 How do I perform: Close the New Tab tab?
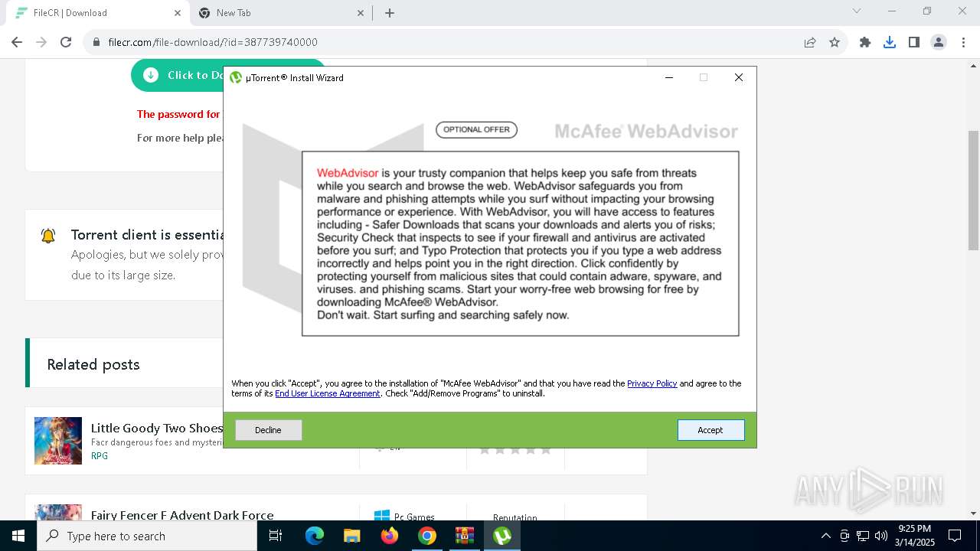click(361, 13)
